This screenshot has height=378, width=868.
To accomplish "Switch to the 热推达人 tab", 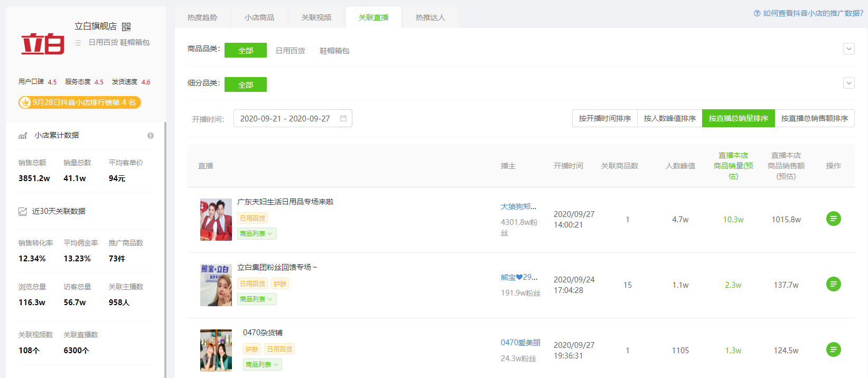I will pos(431,17).
